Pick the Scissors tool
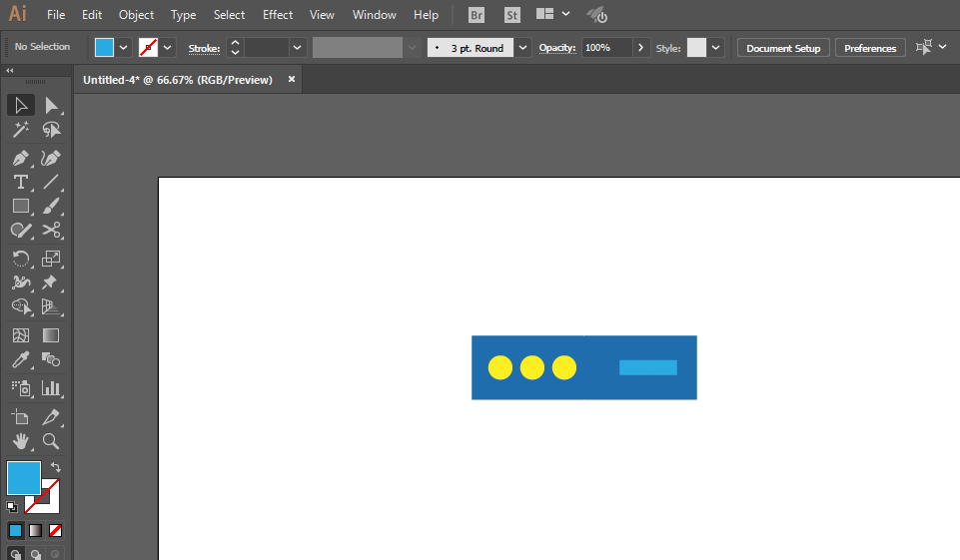 click(51, 230)
